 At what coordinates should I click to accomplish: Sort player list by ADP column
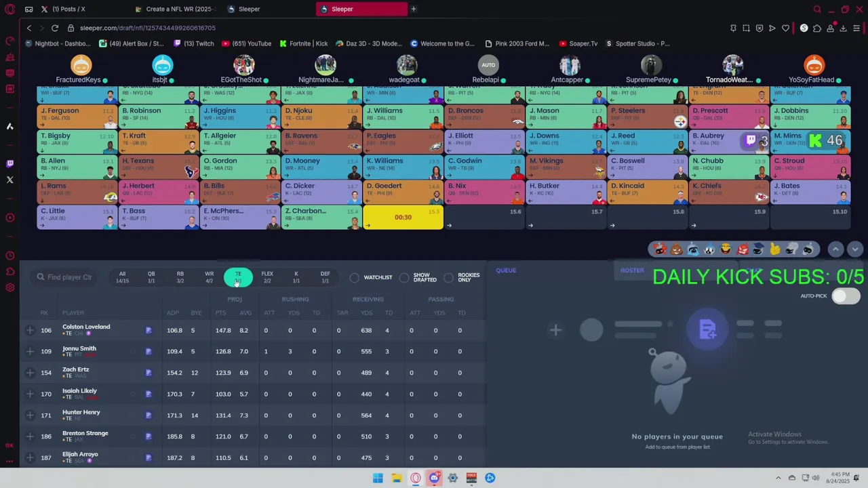pos(172,313)
